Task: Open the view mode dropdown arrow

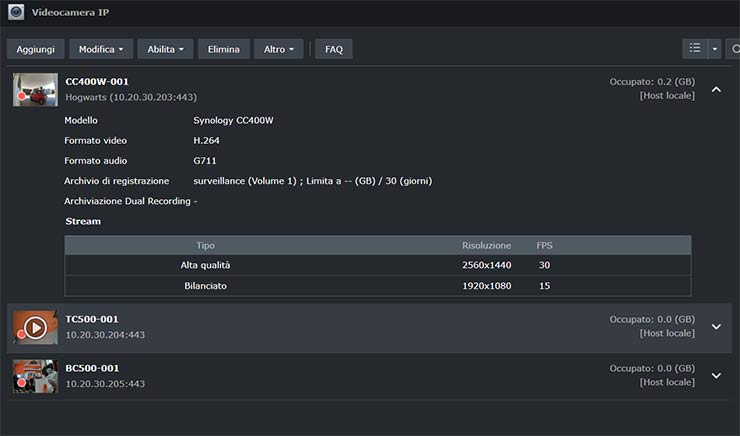Action: [x=715, y=48]
